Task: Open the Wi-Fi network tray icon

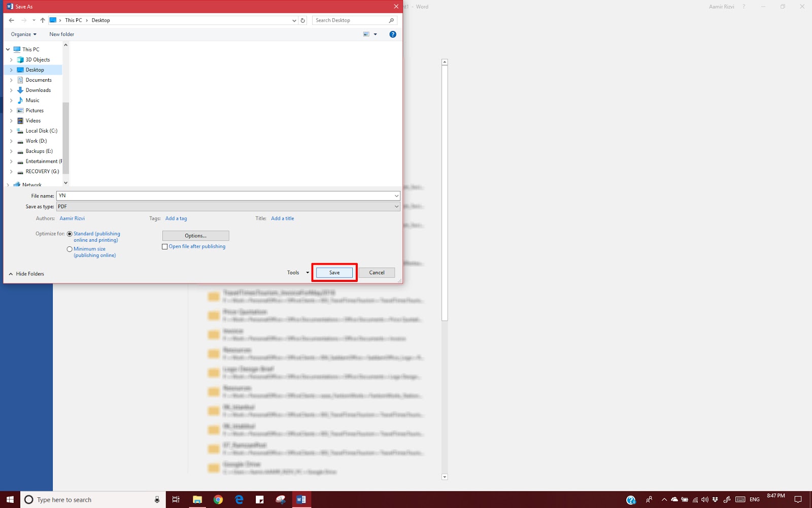Action: pyautogui.click(x=695, y=500)
